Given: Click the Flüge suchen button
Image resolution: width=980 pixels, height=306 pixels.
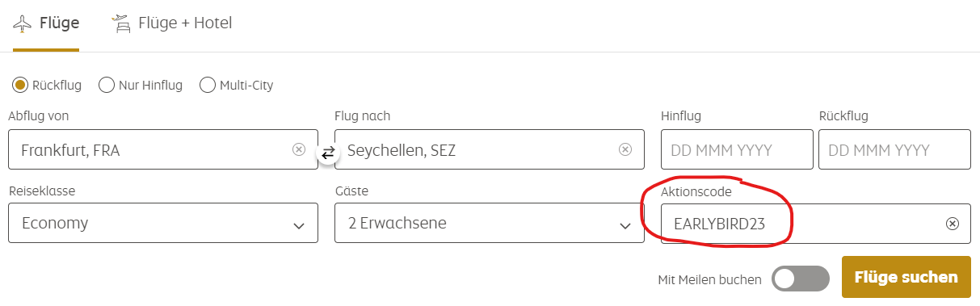Looking at the screenshot, I should 906,277.
